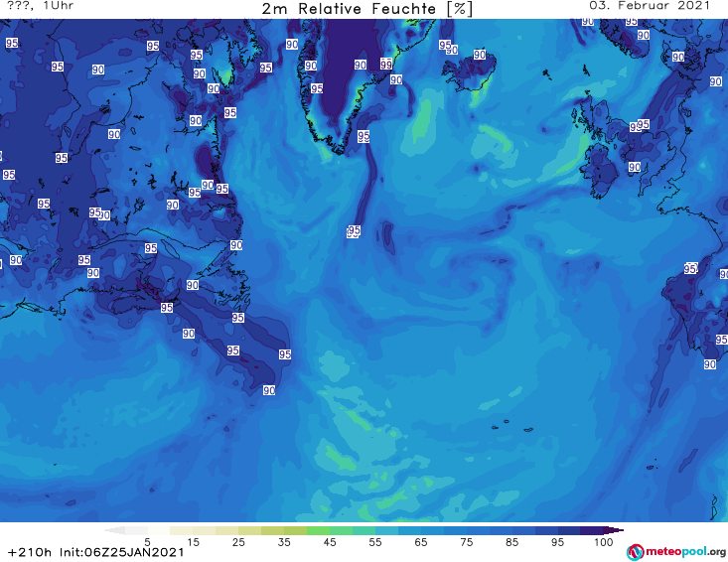Click the red circular emblem of the meteopool logo
This screenshot has width=728, height=562.
(x=636, y=552)
